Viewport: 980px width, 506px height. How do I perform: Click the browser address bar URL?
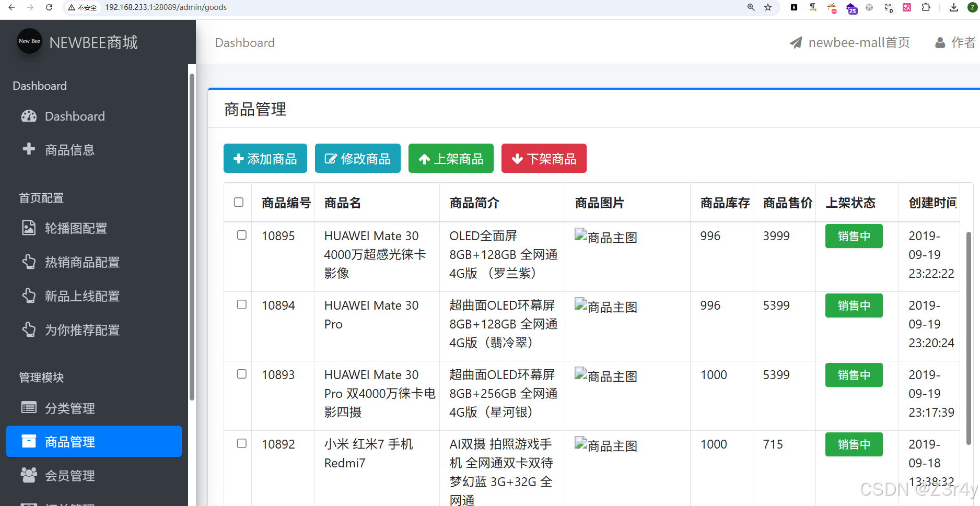click(x=166, y=7)
